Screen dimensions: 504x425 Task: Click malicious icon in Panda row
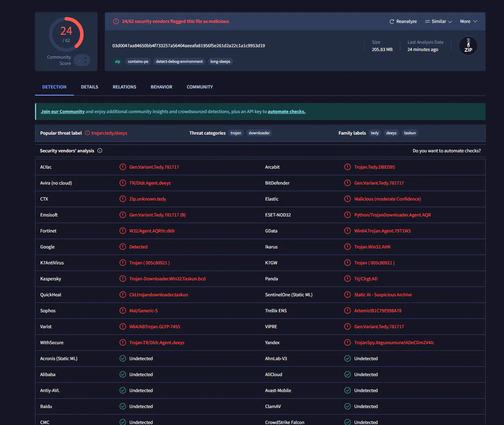(348, 279)
